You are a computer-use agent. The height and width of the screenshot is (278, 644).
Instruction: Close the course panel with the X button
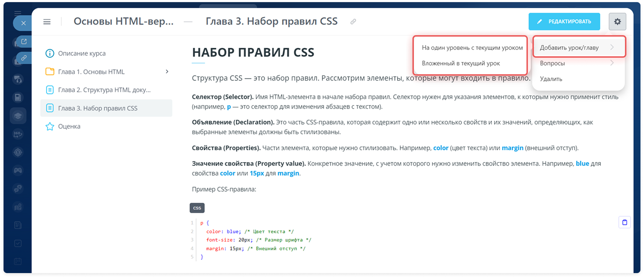click(23, 23)
